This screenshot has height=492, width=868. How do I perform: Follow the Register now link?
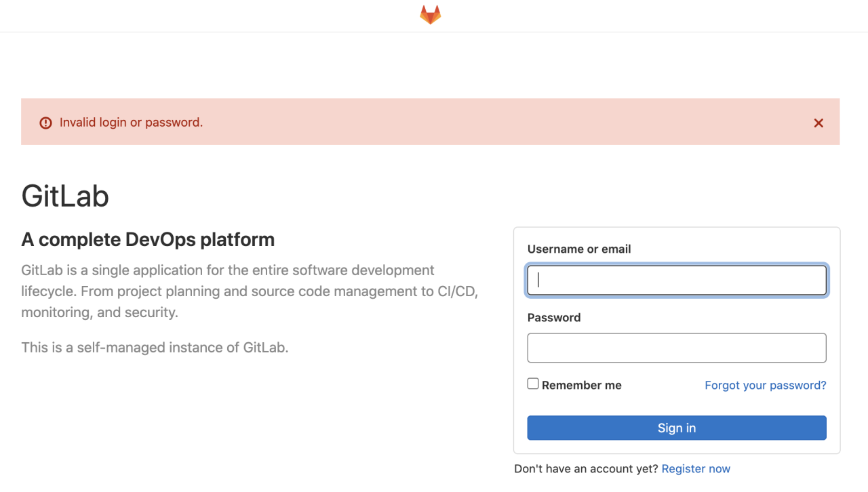tap(696, 469)
